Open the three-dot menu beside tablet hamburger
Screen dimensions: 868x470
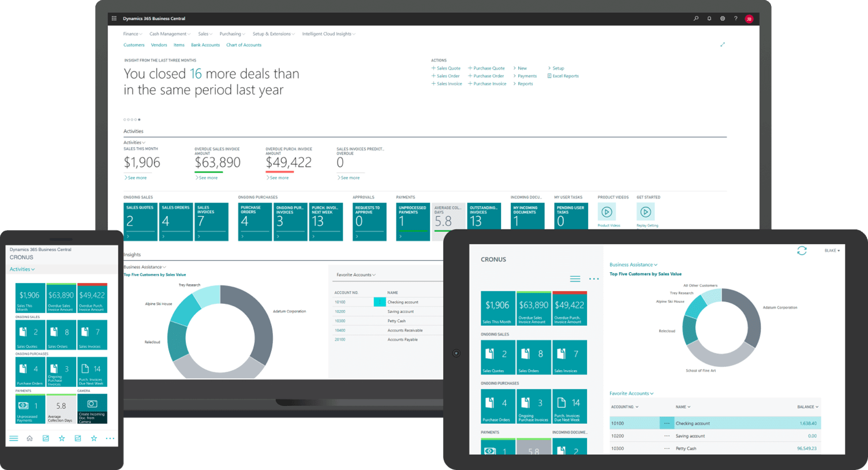point(594,279)
